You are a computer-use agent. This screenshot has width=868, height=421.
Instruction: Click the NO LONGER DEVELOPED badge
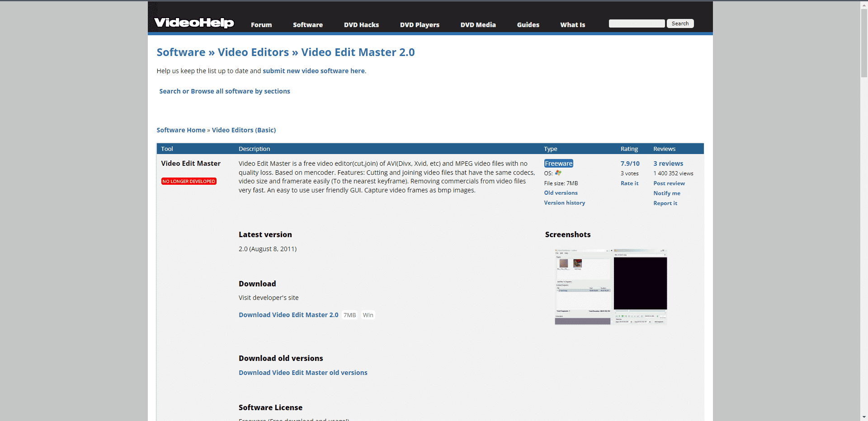click(x=189, y=181)
